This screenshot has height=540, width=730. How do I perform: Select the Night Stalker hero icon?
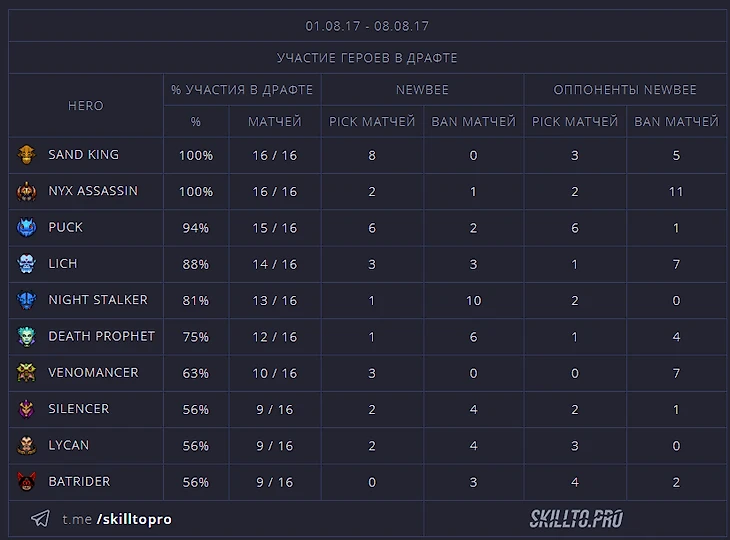(x=27, y=300)
